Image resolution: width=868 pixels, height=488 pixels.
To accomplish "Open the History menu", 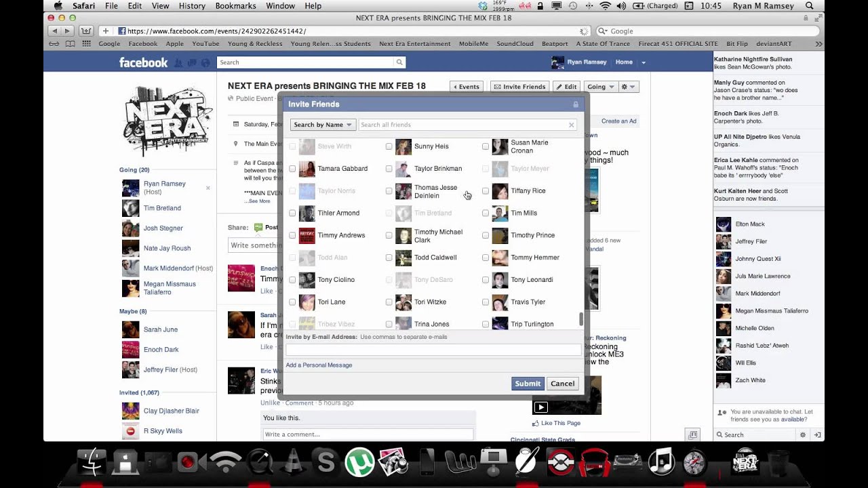I will (x=192, y=6).
